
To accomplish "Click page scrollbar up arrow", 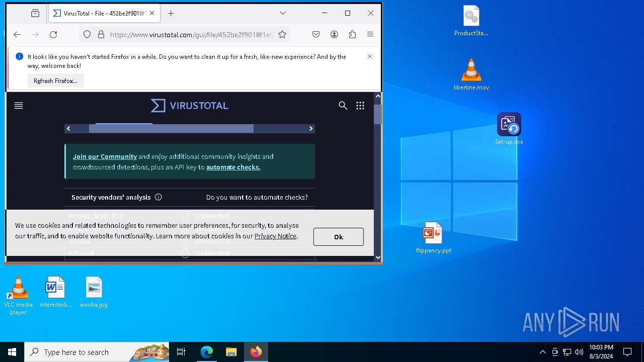I will click(378, 96).
